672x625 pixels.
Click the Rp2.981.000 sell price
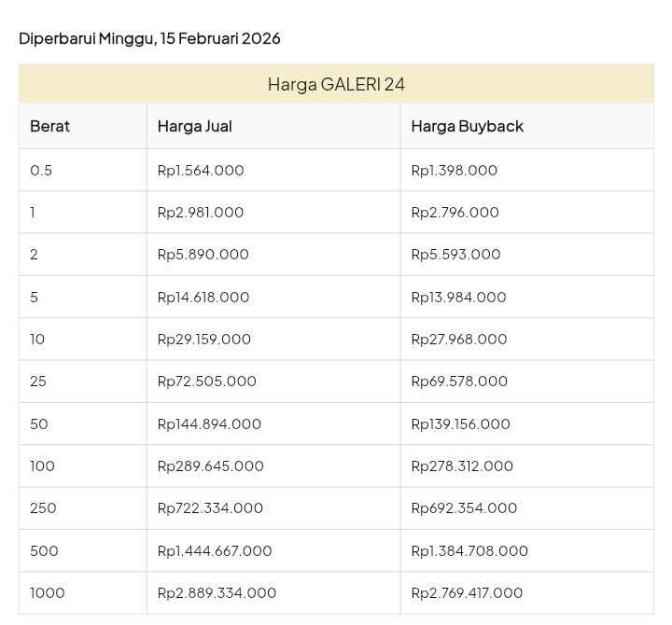(x=201, y=212)
